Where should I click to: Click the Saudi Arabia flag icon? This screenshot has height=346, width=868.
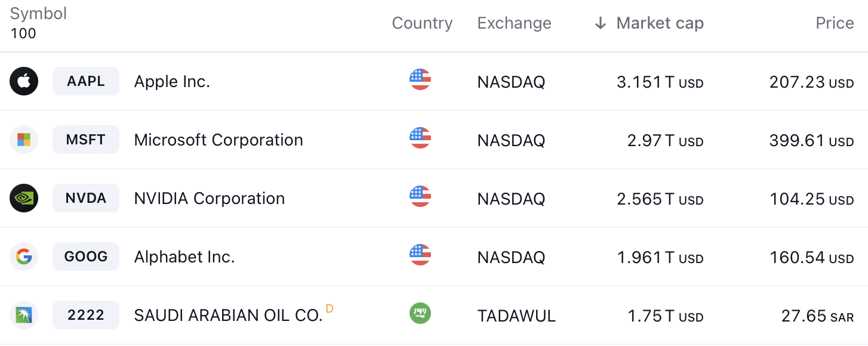pyautogui.click(x=420, y=313)
